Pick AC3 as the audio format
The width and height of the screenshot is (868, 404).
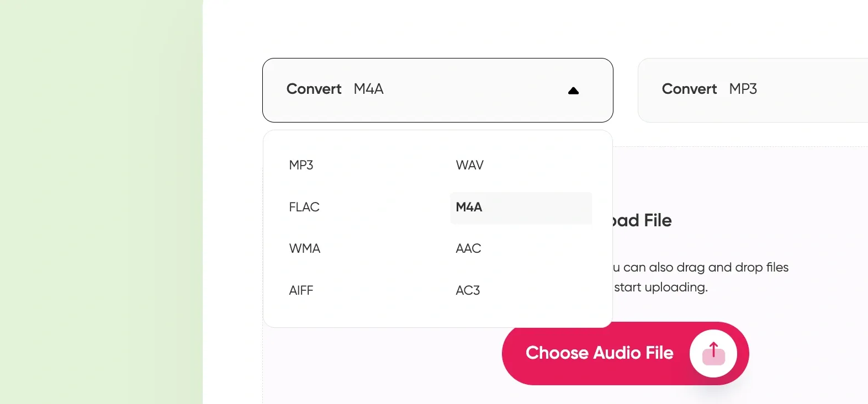pyautogui.click(x=467, y=290)
